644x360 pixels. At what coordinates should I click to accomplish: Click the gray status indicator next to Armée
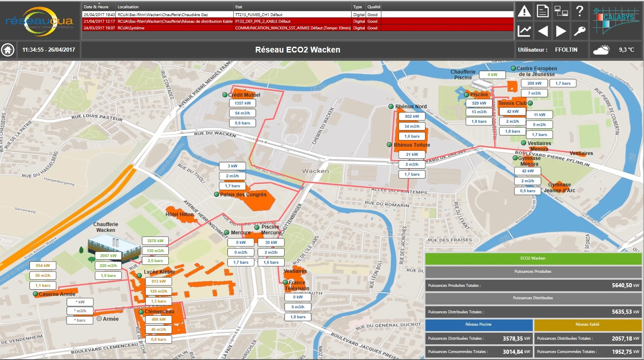click(99, 319)
